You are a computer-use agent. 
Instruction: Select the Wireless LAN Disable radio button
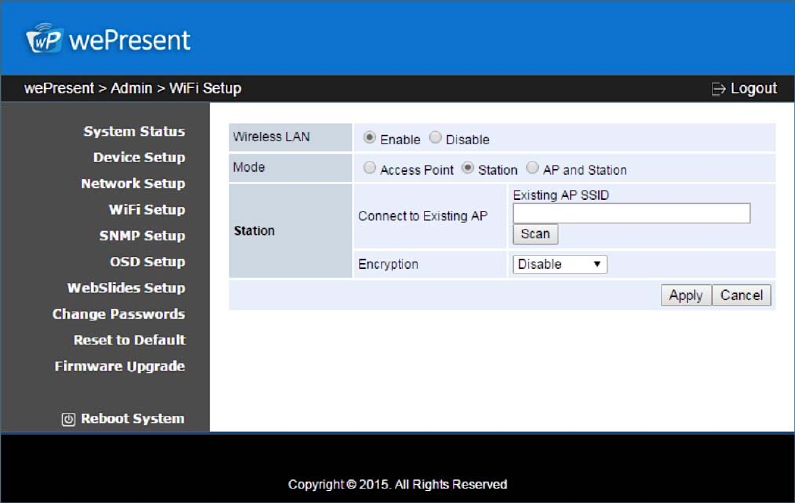(x=435, y=137)
